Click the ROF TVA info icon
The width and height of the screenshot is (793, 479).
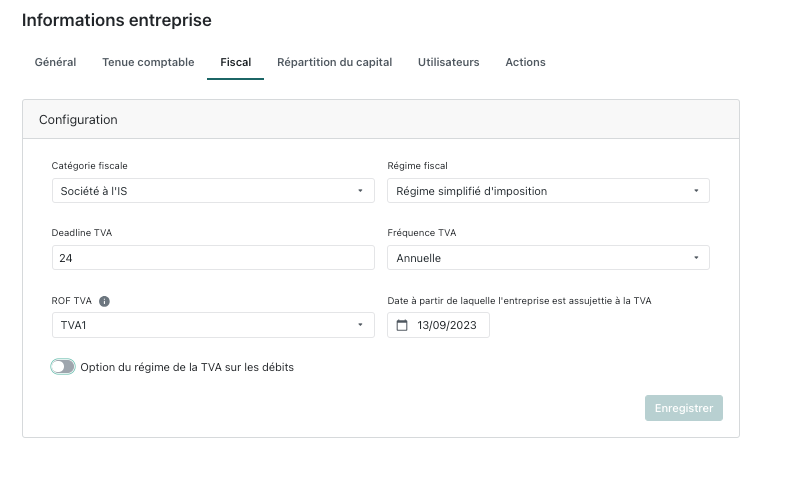[x=105, y=301]
